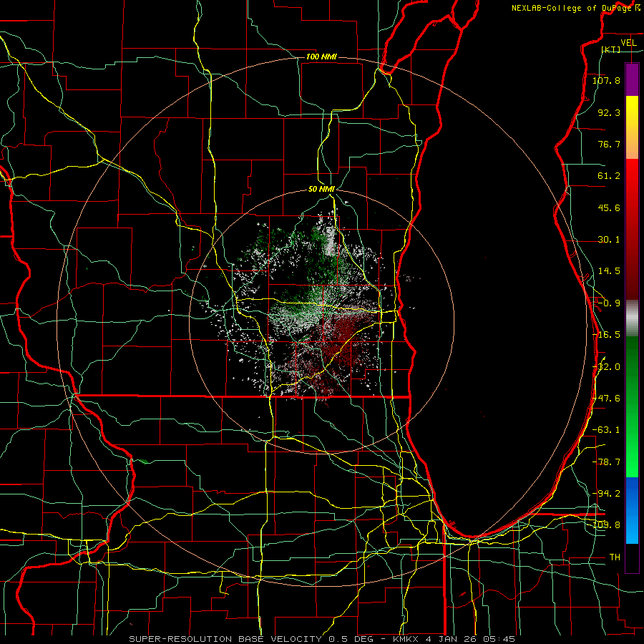Pick the purple segment of the velocity color bar
Viewport: 644px width, 644px height.
pyautogui.click(x=632, y=80)
